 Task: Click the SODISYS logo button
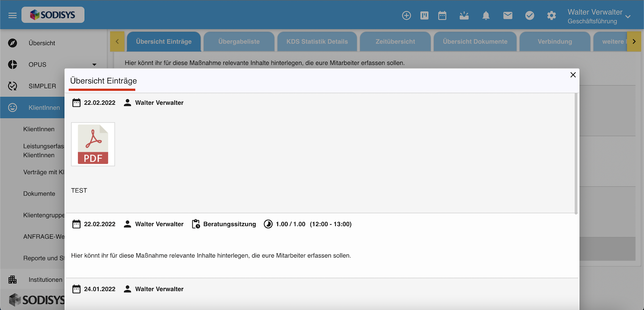pyautogui.click(x=53, y=15)
